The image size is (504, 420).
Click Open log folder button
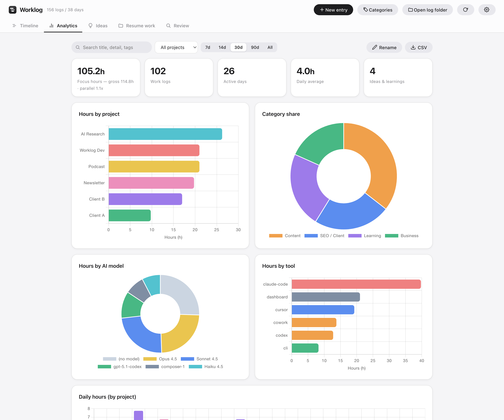coord(428,10)
